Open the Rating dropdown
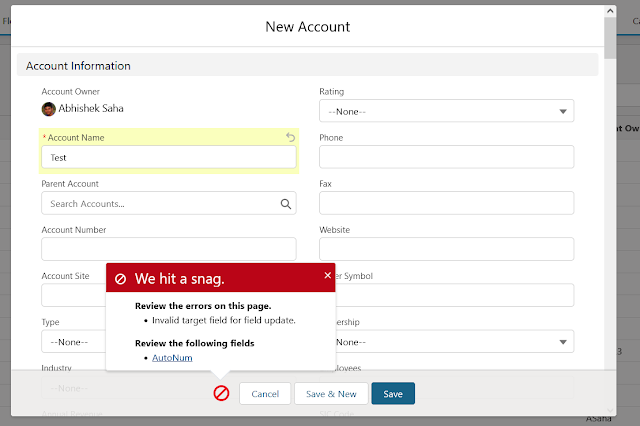The image size is (640, 426). [x=447, y=111]
